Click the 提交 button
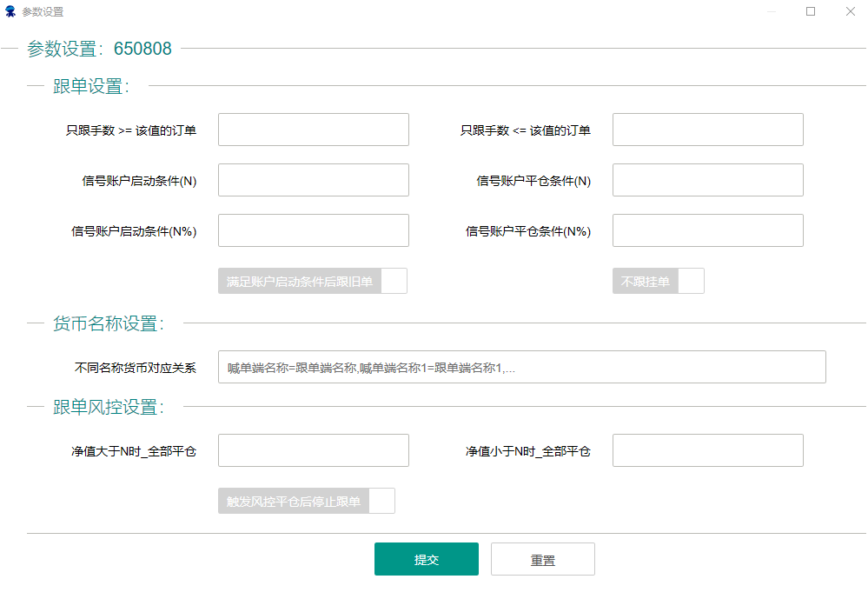 pyautogui.click(x=426, y=560)
